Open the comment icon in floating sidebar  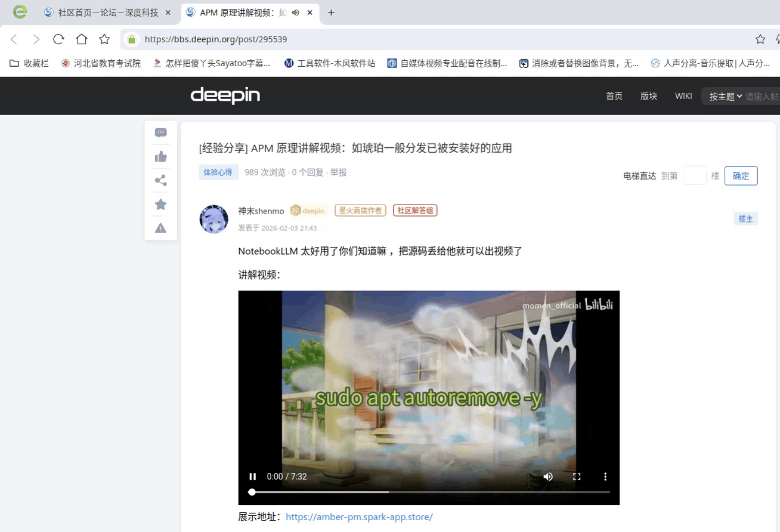click(160, 132)
